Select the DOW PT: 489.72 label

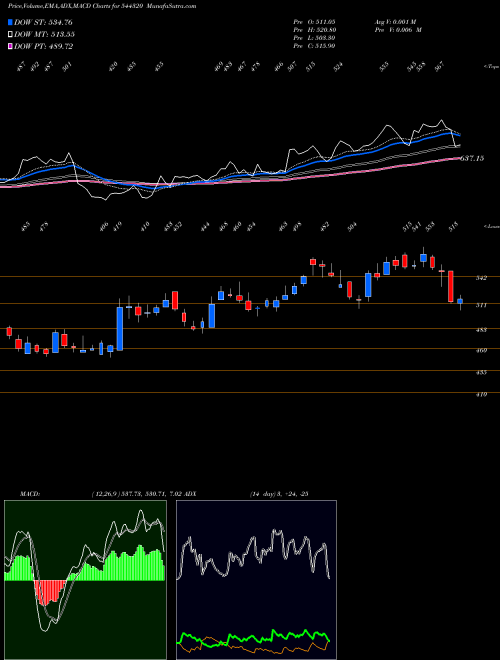(x=43, y=46)
